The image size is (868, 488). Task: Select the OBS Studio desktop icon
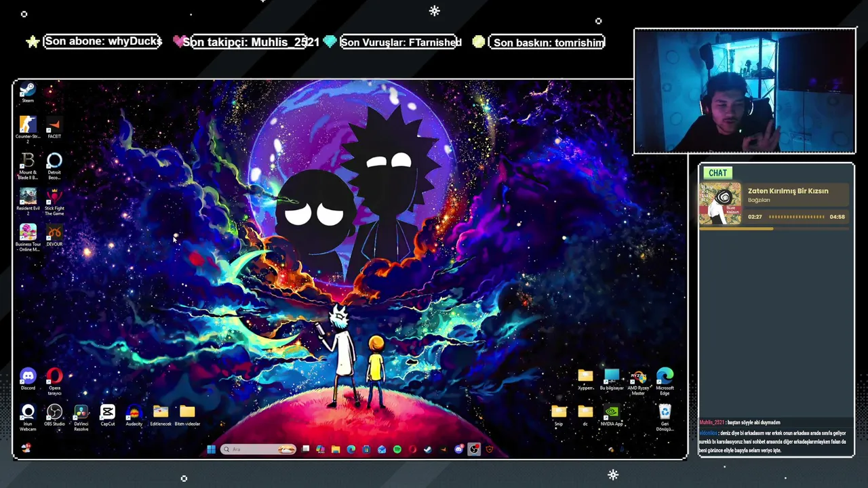click(54, 415)
